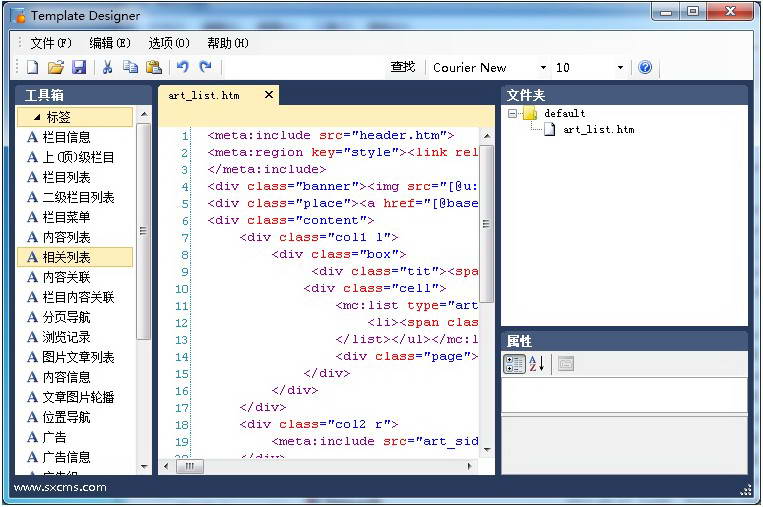The height and width of the screenshot is (507, 763).
Task: Select 栏目菜单 toolbox item
Action: click(74, 217)
